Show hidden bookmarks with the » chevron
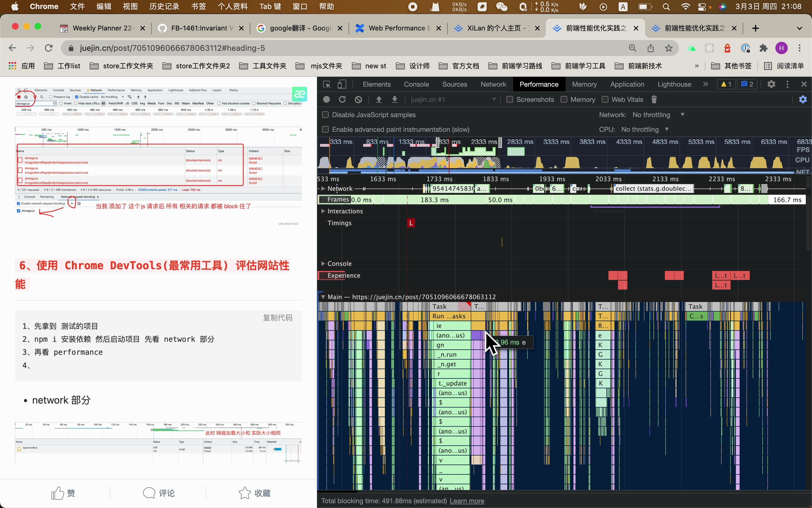This screenshot has width=812, height=508. click(697, 66)
